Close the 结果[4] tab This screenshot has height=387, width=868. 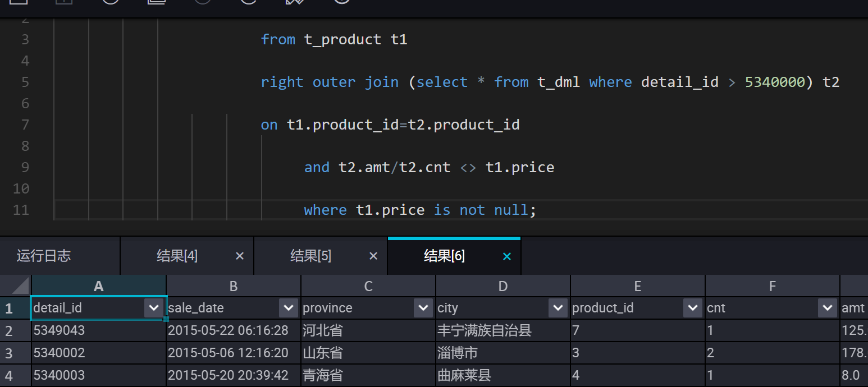tap(240, 256)
